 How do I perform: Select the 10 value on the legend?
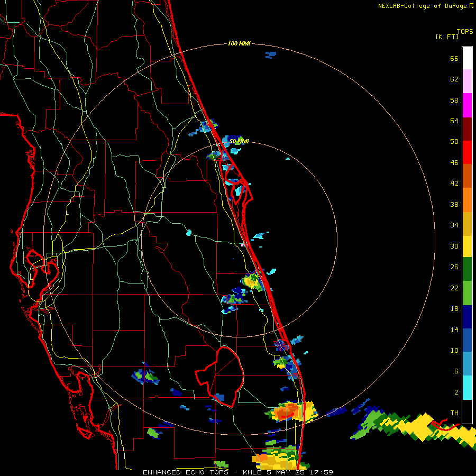pyautogui.click(x=454, y=350)
